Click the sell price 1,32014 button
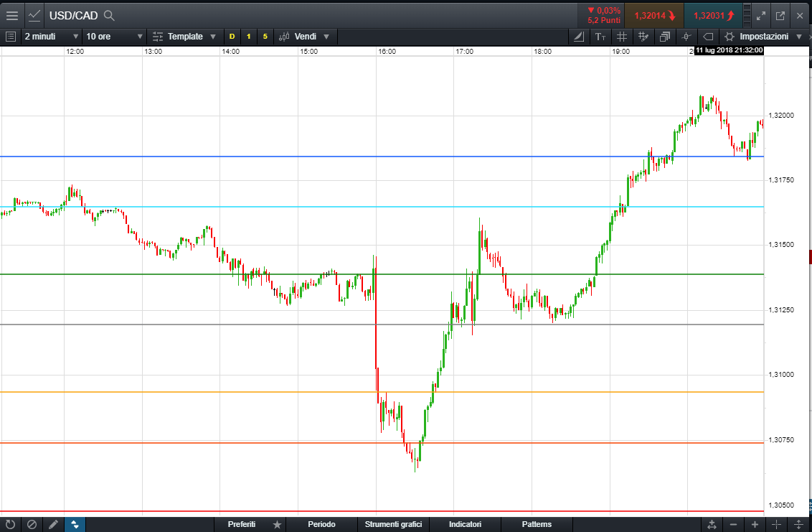The height and width of the screenshot is (532, 812). tap(655, 16)
